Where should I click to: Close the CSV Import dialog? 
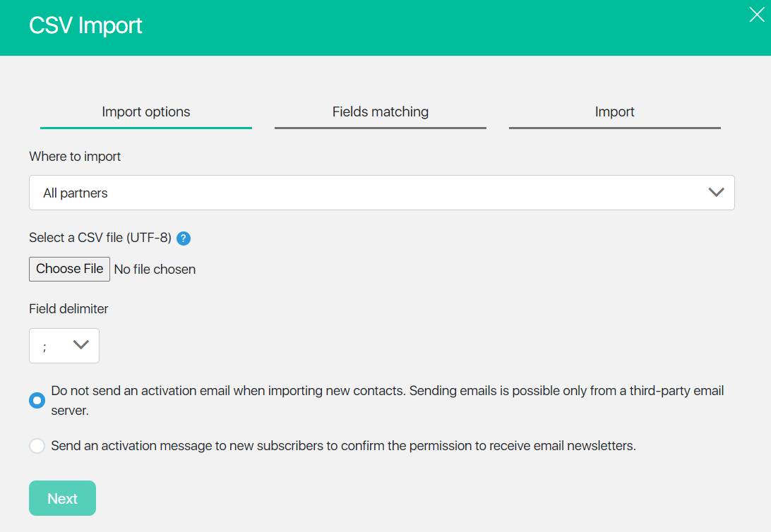pyautogui.click(x=757, y=15)
